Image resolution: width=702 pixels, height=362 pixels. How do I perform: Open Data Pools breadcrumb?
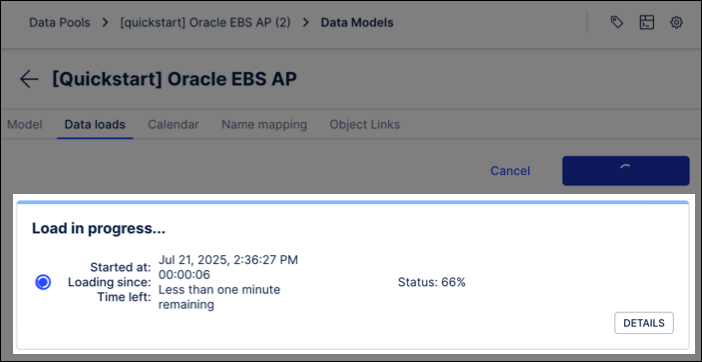point(60,22)
